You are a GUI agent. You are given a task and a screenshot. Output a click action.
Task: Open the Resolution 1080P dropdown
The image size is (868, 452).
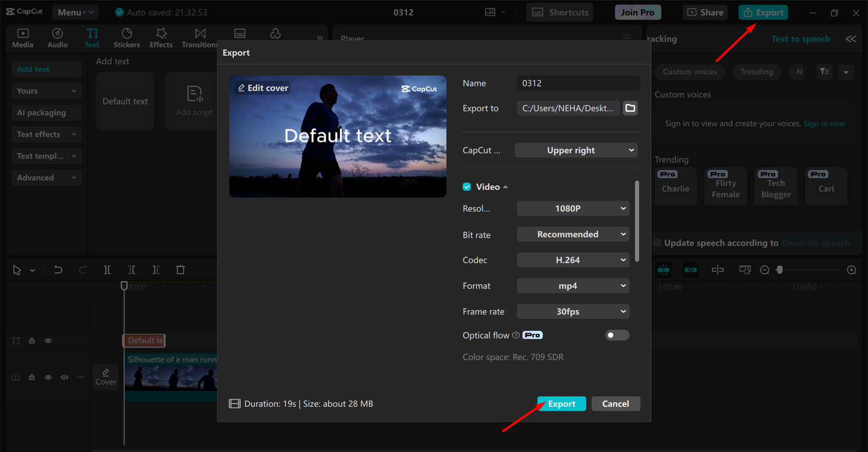573,209
